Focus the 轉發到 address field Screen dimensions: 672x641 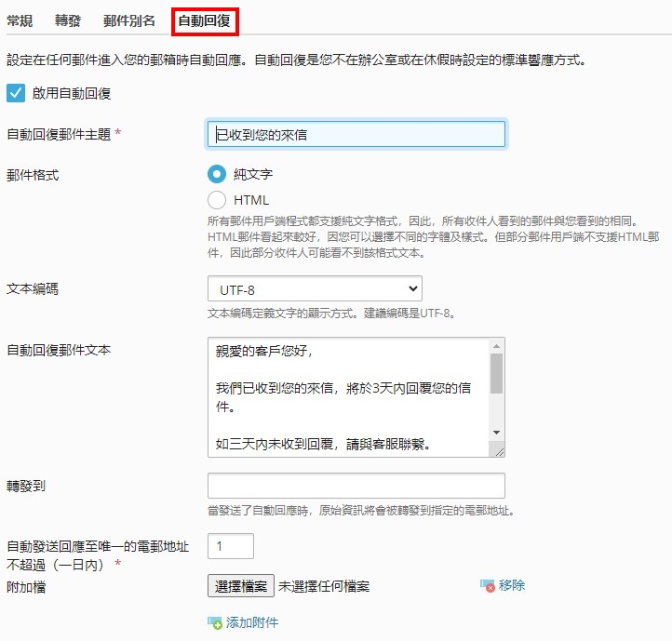pyautogui.click(x=356, y=486)
